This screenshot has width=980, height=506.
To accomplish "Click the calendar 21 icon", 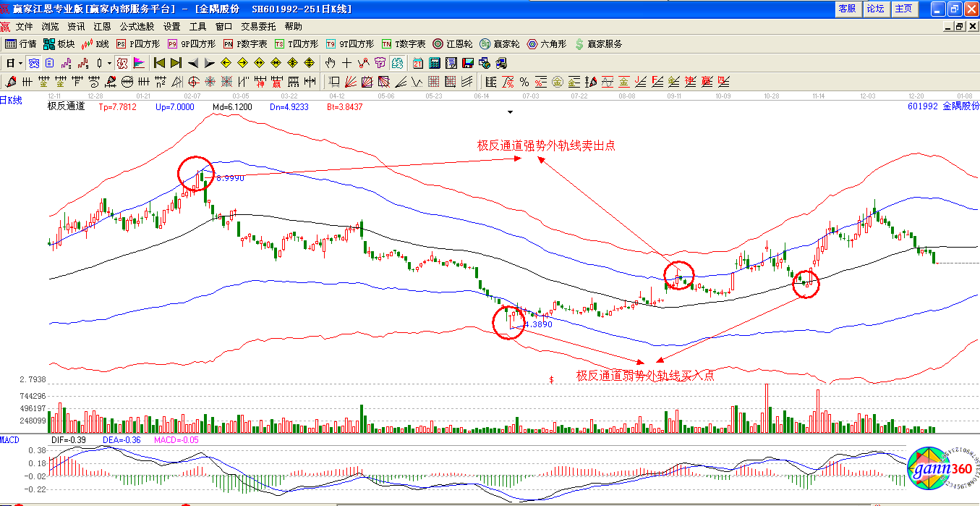I will click(x=418, y=63).
